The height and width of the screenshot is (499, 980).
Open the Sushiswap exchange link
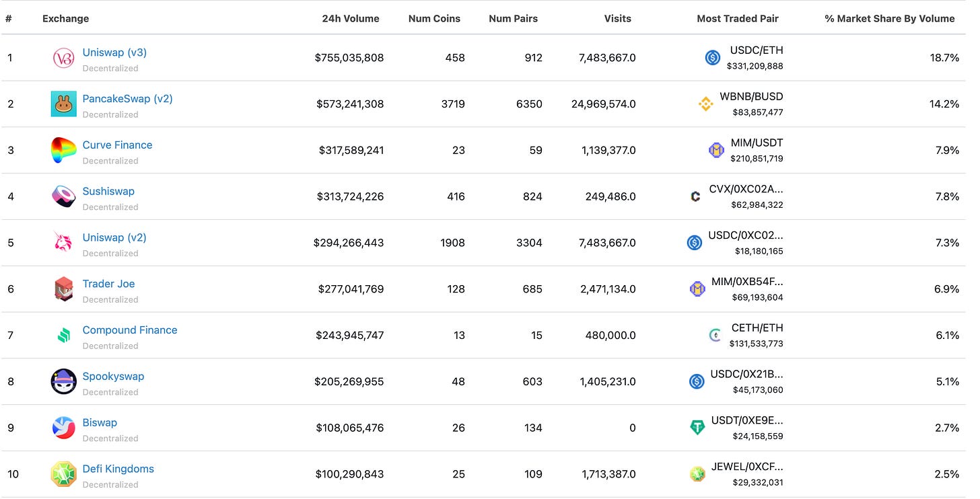click(108, 191)
